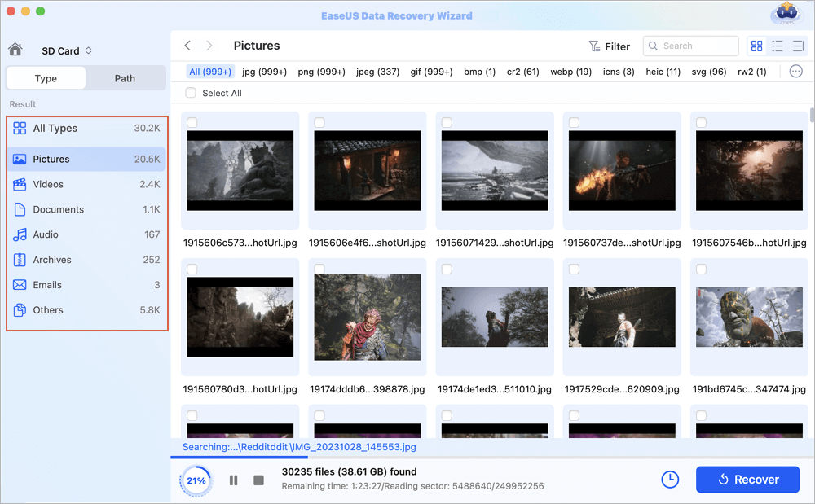Select the Pictures category
The image size is (815, 504).
click(87, 159)
